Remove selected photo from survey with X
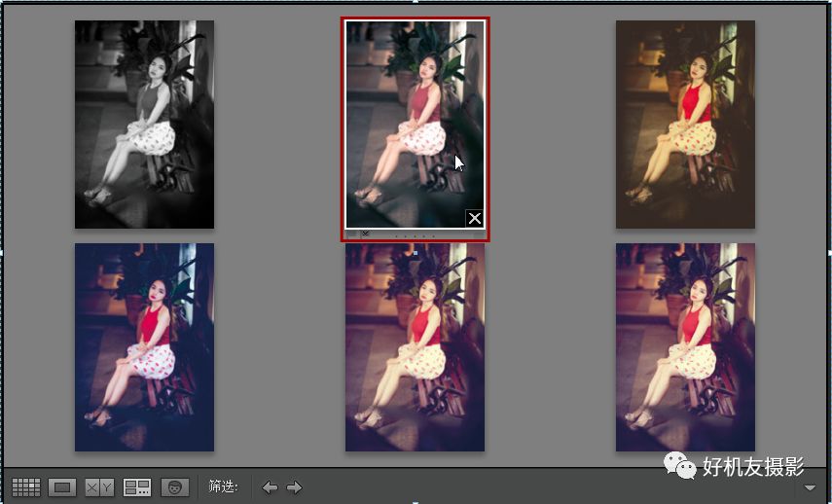The width and height of the screenshot is (832, 504). click(474, 218)
